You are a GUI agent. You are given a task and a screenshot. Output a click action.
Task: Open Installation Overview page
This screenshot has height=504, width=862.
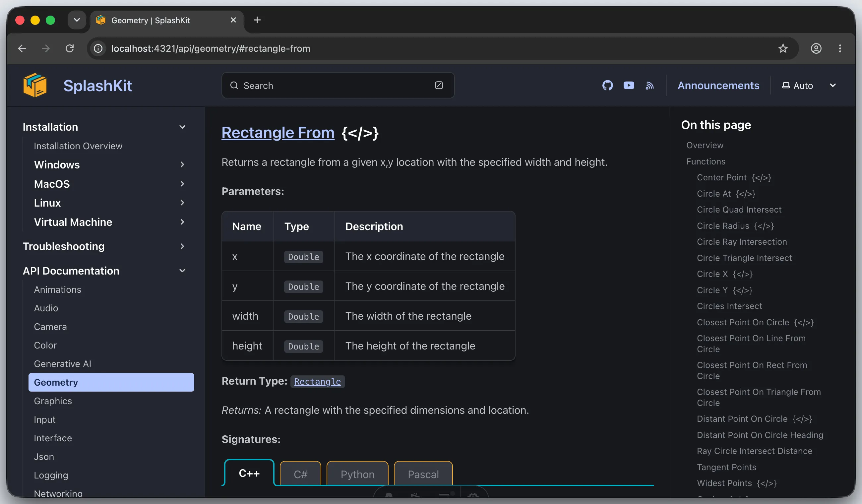(78, 146)
